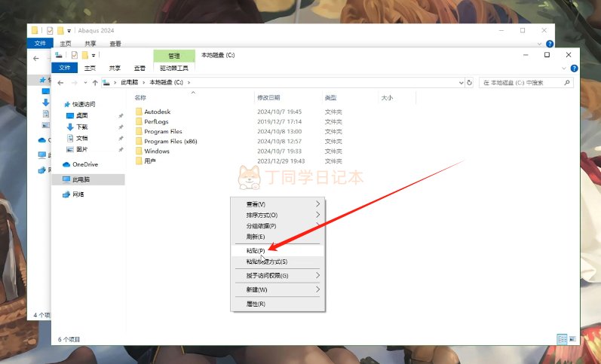Open the 查看(V) submenu
Screen dimensions: 601x364
click(x=278, y=204)
